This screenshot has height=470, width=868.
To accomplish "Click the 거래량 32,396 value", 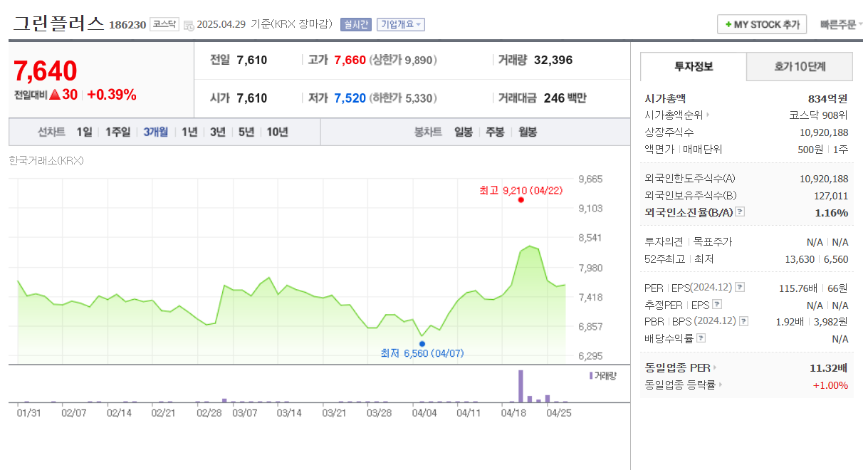I will (x=553, y=60).
